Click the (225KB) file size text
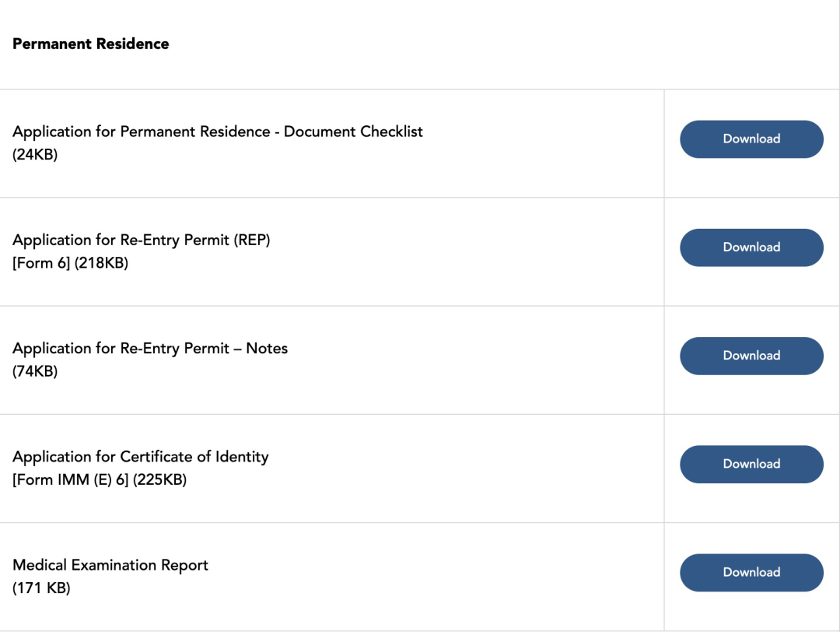The width and height of the screenshot is (840, 632). click(x=160, y=479)
